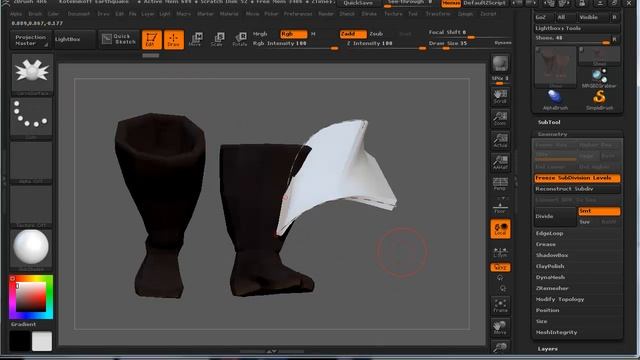
Task: Toggle Freeze SubDivision Levels
Action: 577,178
